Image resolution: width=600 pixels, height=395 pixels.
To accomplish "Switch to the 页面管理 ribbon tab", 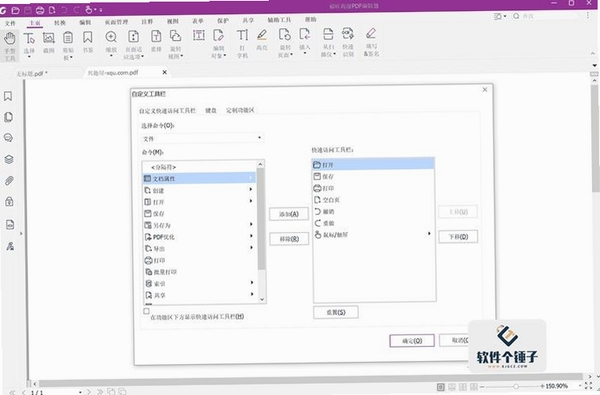I will coord(116,22).
